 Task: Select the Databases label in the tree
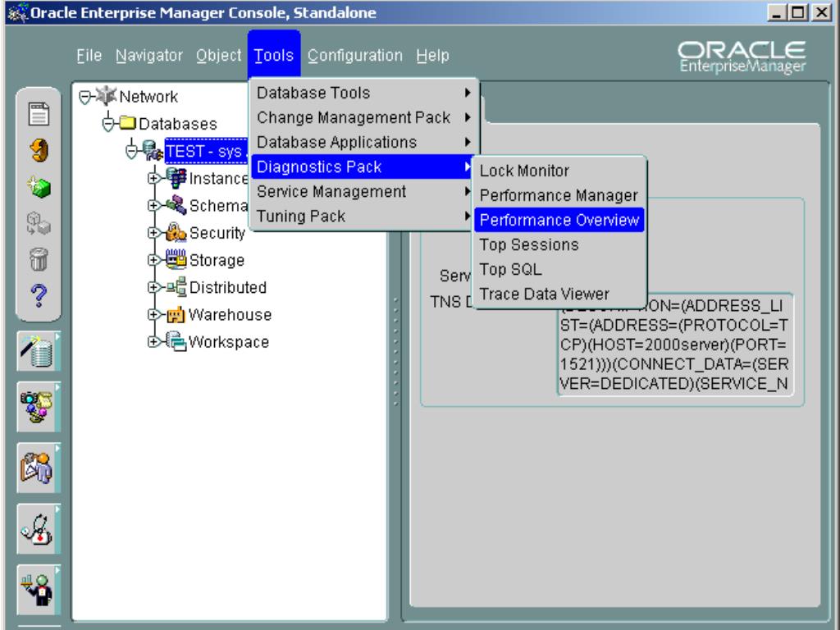(178, 124)
